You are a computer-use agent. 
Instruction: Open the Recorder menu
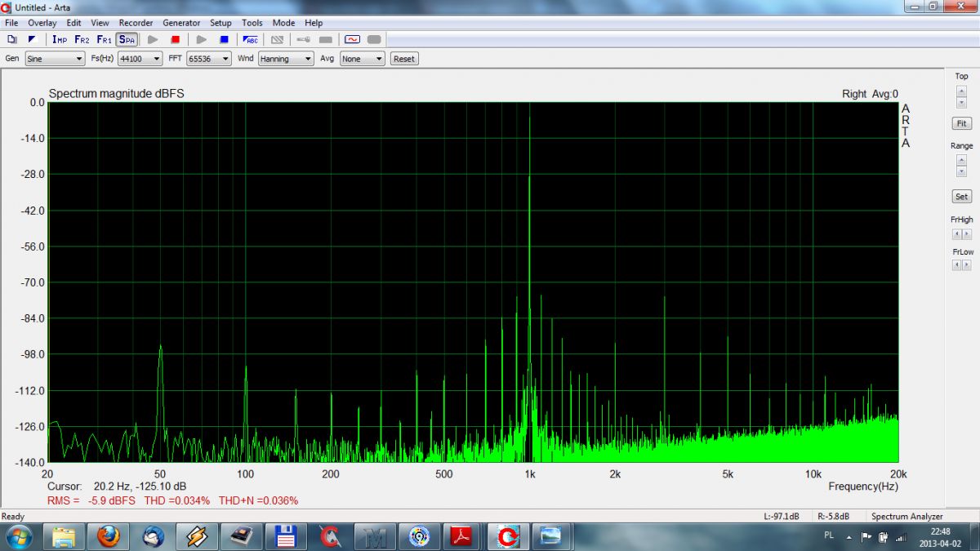136,23
